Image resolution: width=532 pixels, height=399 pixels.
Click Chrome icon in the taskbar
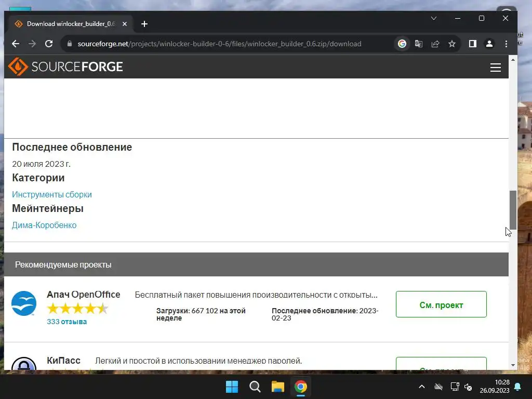301,387
